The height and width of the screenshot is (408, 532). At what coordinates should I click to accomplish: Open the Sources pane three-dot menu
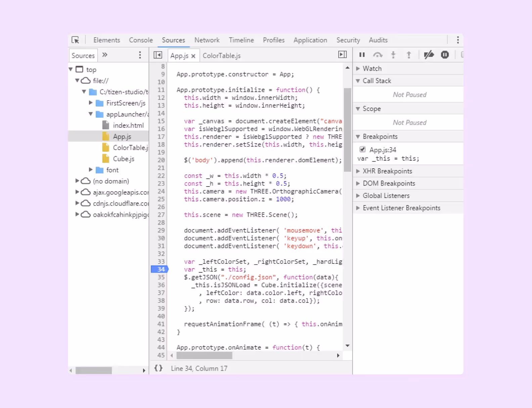140,55
